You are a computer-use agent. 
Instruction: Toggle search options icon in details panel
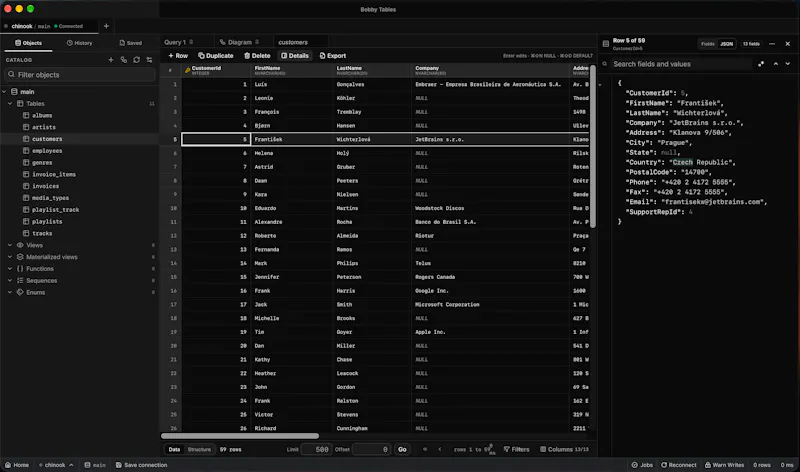click(761, 64)
